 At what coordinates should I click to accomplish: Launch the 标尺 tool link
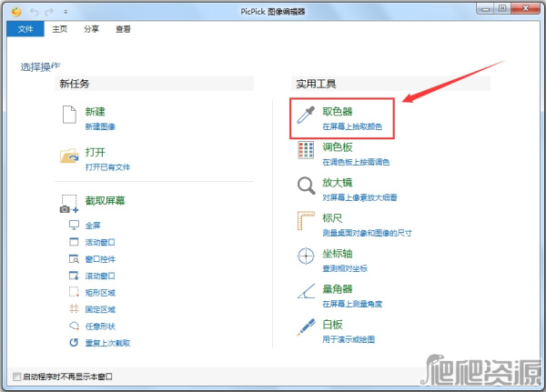332,218
